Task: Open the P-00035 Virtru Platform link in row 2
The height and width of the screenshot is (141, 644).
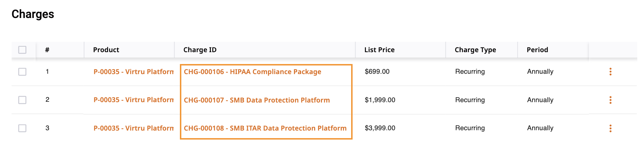Action: pos(133,100)
